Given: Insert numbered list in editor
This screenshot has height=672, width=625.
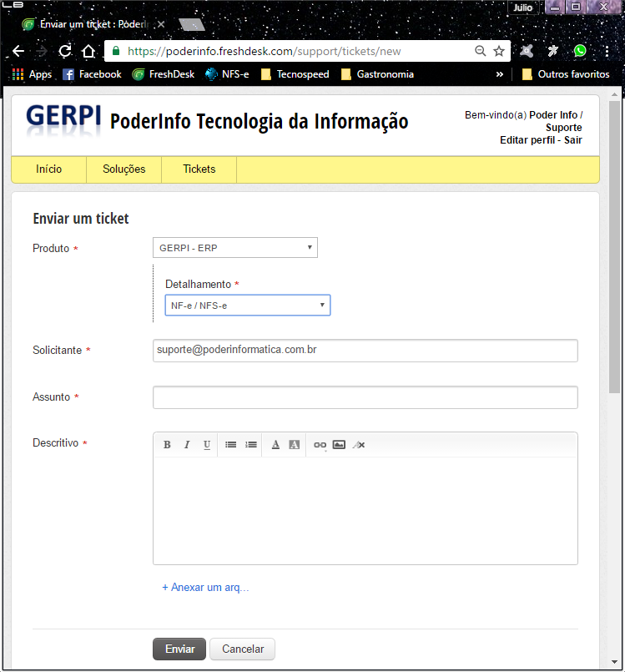Looking at the screenshot, I should pos(251,445).
